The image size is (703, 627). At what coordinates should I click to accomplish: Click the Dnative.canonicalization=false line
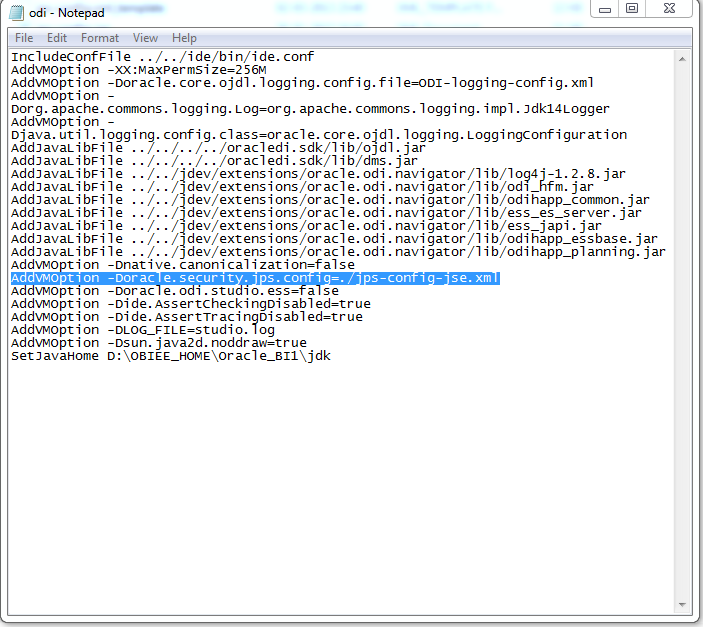[183, 265]
